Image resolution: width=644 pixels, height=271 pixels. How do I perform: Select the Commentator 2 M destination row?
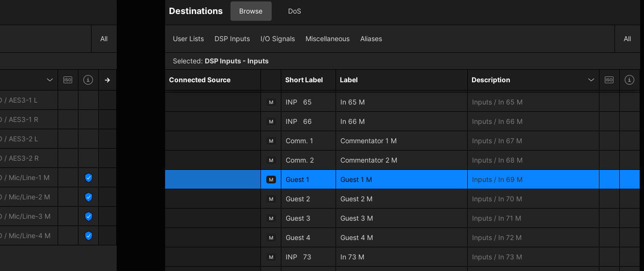click(x=368, y=160)
